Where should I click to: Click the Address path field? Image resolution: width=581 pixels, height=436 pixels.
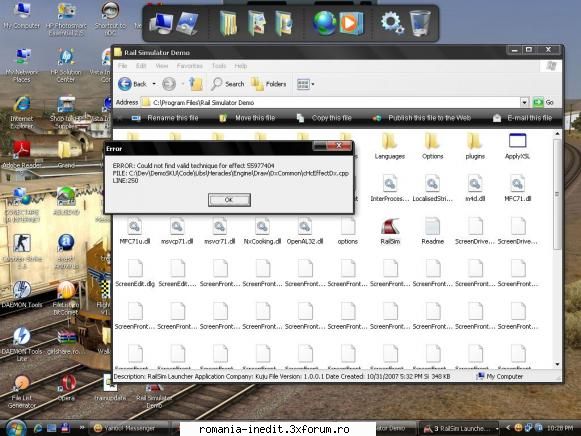click(330, 102)
